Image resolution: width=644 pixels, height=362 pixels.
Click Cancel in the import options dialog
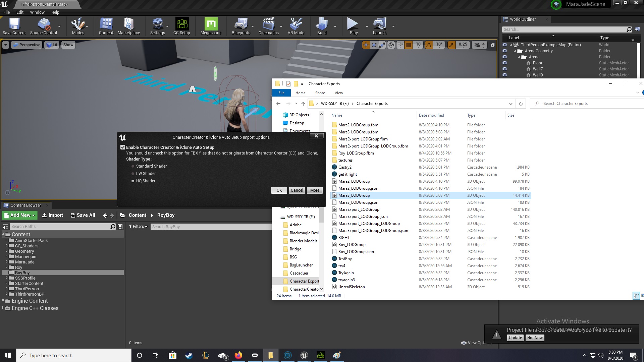(297, 190)
